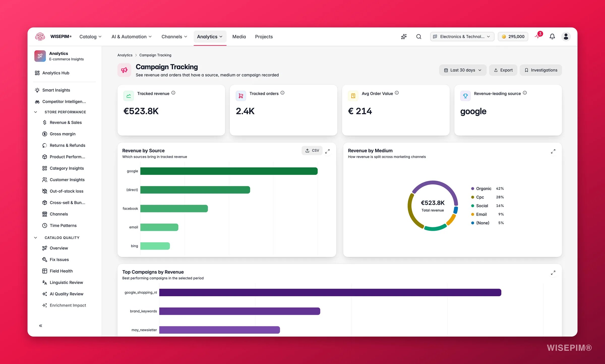Click the 295,000 credits balance button
The width and height of the screenshot is (605, 364).
coord(513,37)
